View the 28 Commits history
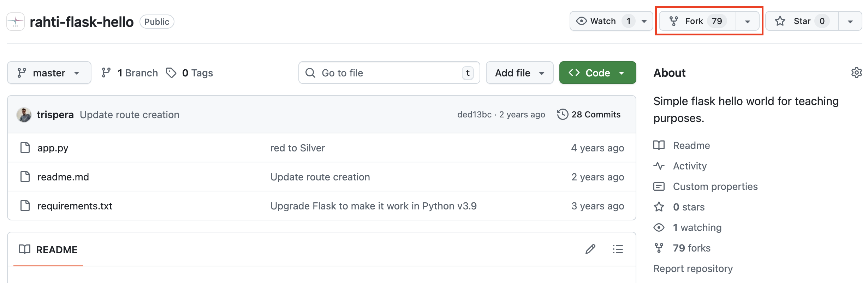The width and height of the screenshot is (868, 283). (x=589, y=115)
